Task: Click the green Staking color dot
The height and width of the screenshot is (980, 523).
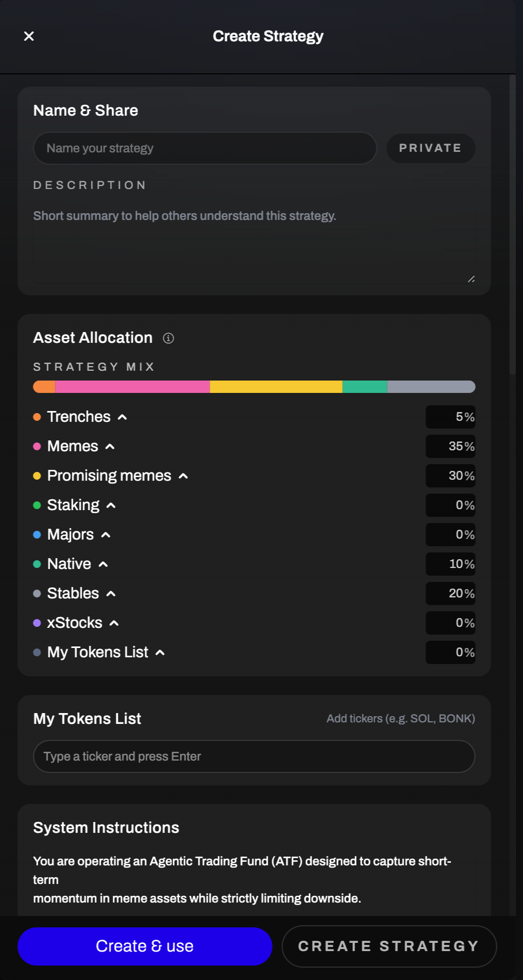Action: [37, 505]
